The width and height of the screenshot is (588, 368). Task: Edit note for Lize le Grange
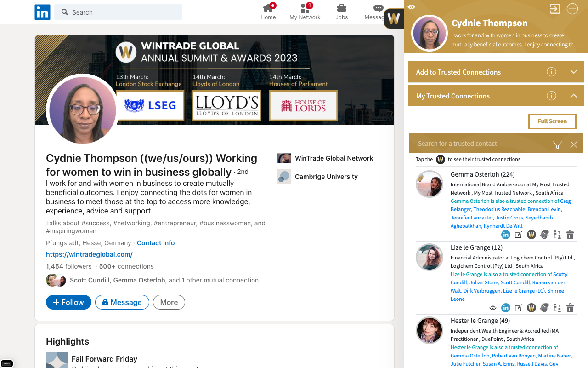coord(519,308)
